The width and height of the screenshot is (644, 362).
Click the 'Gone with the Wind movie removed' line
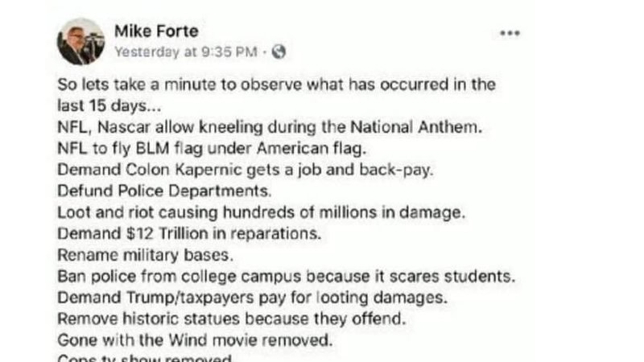195,340
